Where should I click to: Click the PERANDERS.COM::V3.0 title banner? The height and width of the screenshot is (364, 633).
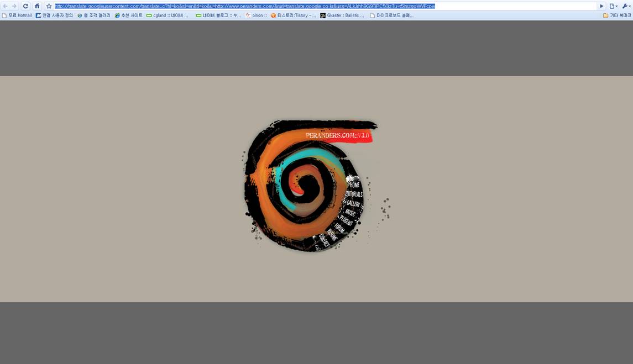pyautogui.click(x=337, y=135)
